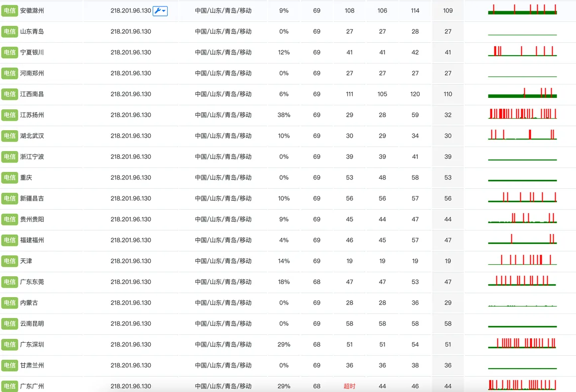Screen dimensions: 576x392
Task: Open the wrench tools dropdown beside 安徽滁州 IP
Action: [160, 11]
